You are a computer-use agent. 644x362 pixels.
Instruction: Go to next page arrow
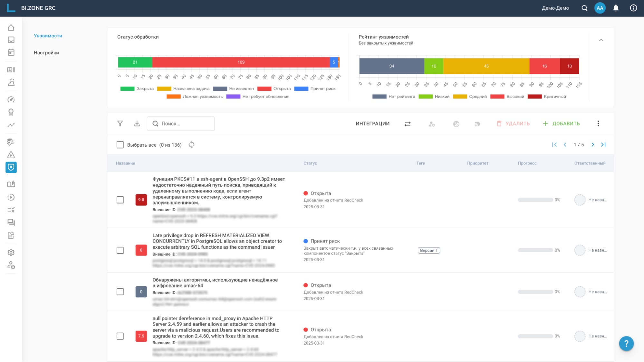[x=592, y=145]
